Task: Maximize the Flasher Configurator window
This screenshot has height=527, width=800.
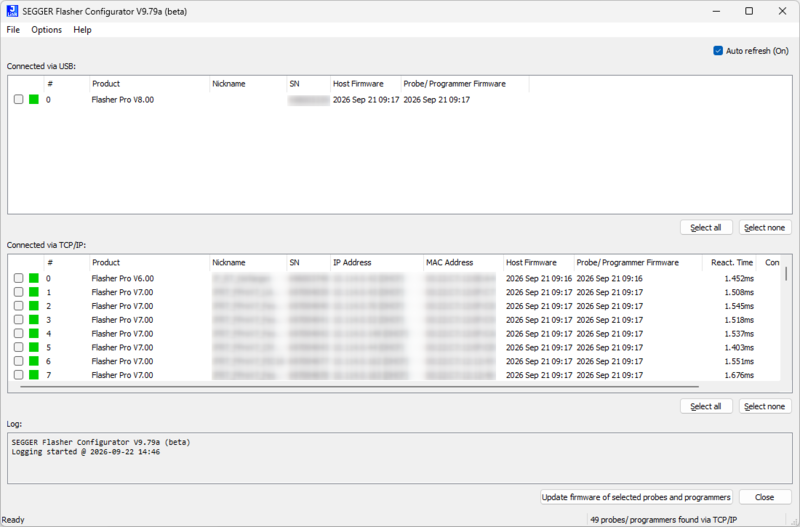Action: pyautogui.click(x=749, y=11)
